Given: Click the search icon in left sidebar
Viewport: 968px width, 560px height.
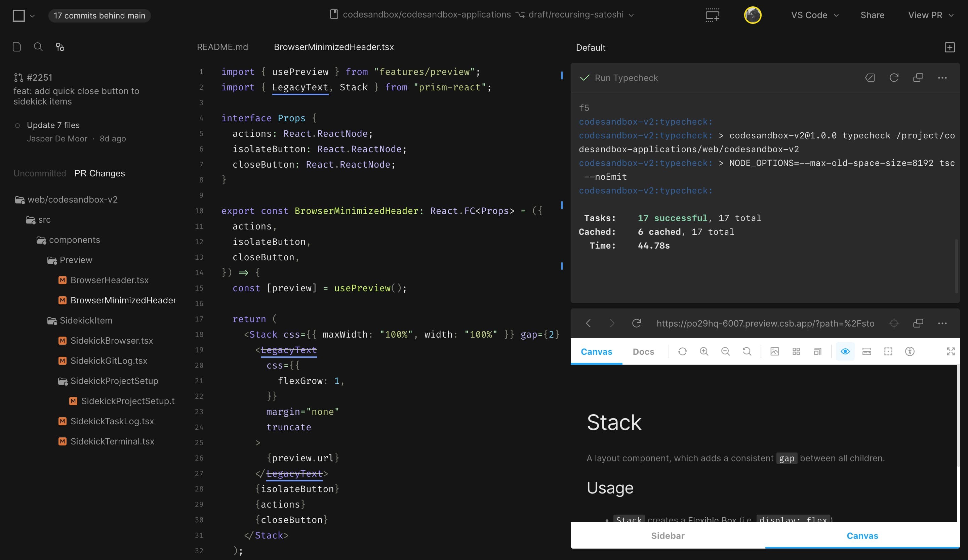Looking at the screenshot, I should click(38, 47).
